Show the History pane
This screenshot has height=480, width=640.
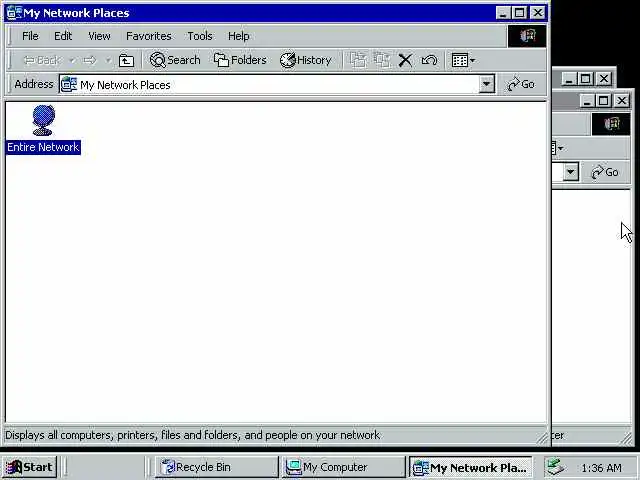pos(305,60)
